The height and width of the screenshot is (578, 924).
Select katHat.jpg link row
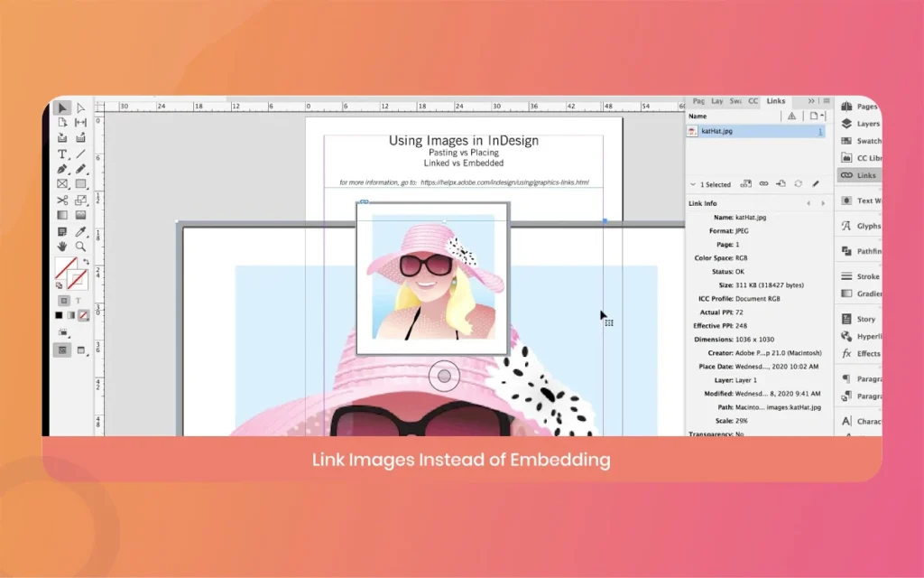pyautogui.click(x=755, y=131)
